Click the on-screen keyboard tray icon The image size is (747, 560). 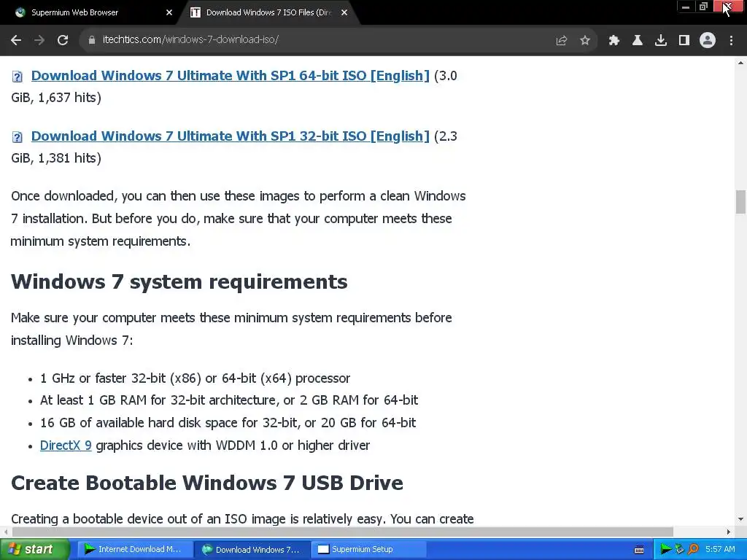tap(639, 550)
